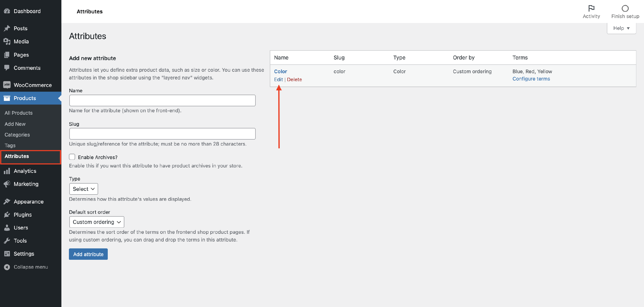The image size is (644, 307).
Task: Click the Plugins plug icon
Action: tap(7, 214)
